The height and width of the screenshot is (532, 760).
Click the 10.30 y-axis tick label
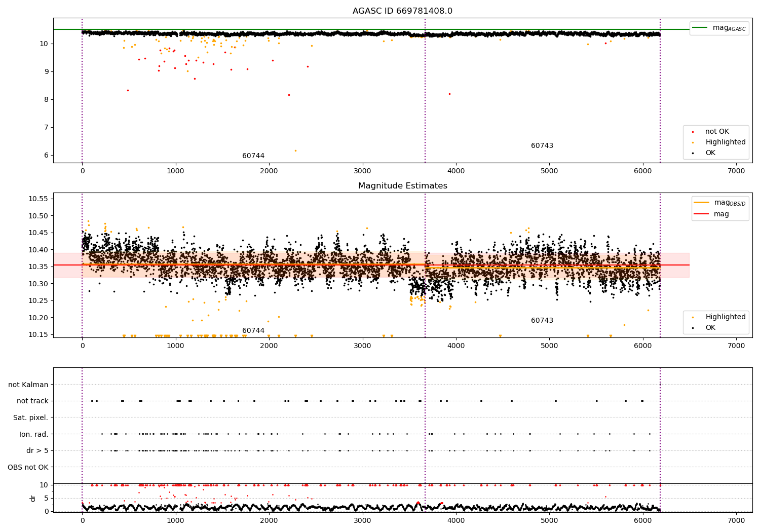click(x=38, y=284)
